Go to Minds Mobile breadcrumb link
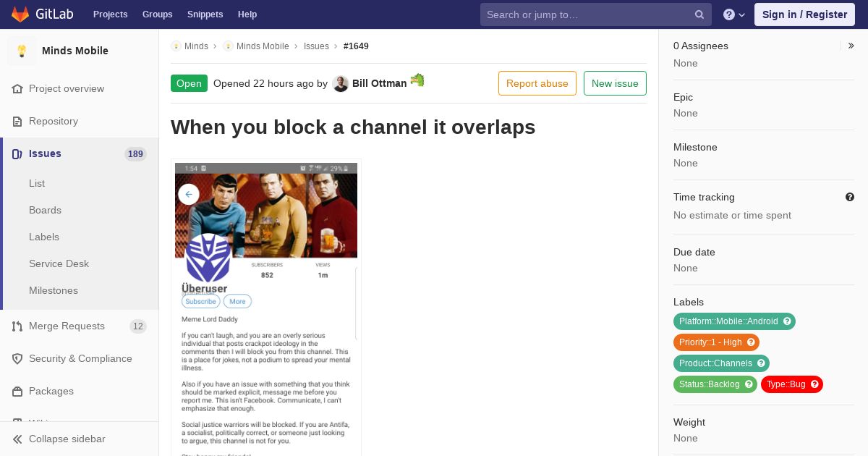Image resolution: width=868 pixels, height=456 pixels. pyautogui.click(x=263, y=46)
